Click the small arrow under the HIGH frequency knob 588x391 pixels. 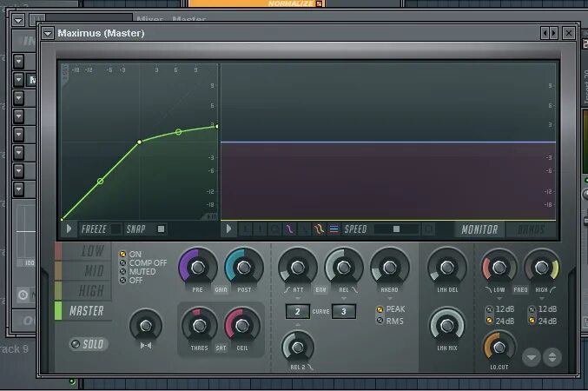[541, 298]
